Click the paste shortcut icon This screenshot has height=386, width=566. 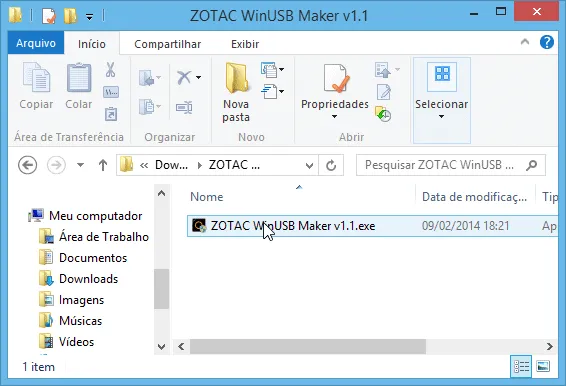coord(111,114)
